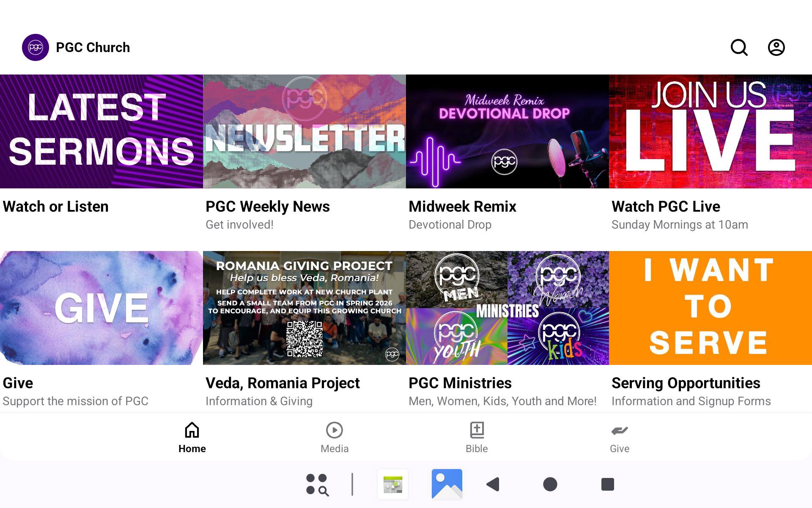
Task: Click the Veda, Romania Project title
Action: 283,383
